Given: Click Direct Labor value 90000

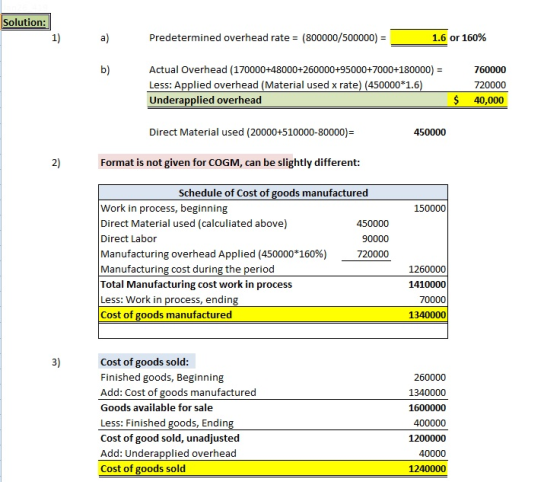Looking at the screenshot, I should pos(375,239).
